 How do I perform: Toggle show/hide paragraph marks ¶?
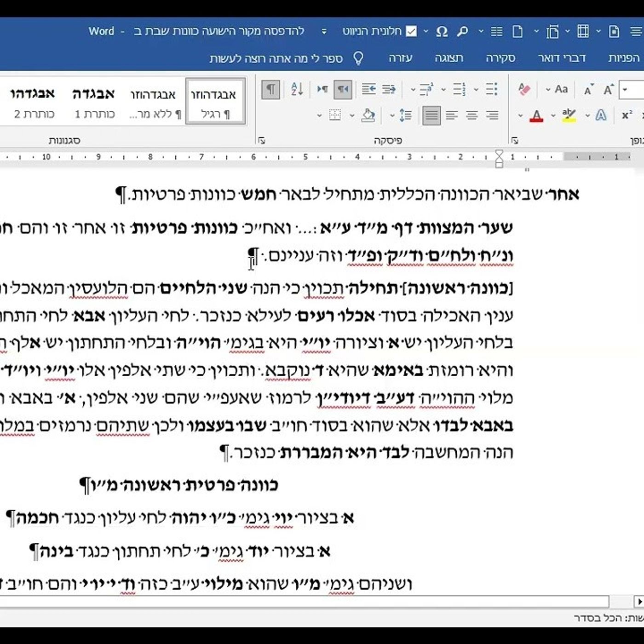pyautogui.click(x=271, y=89)
